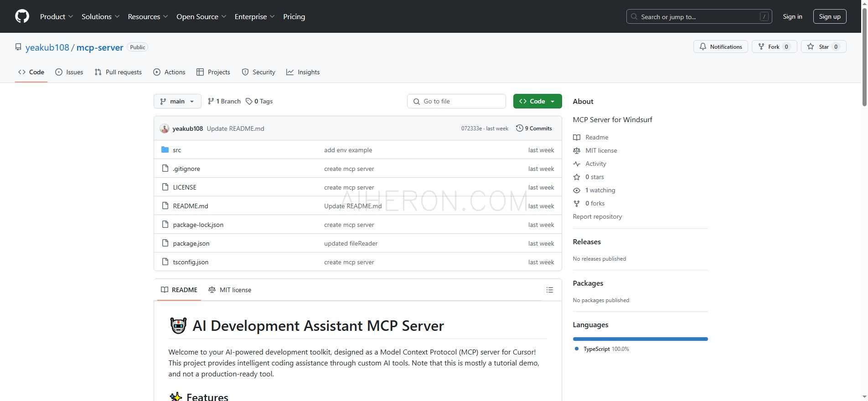Open the 072333e commit hash link
This screenshot has width=868, height=401.
471,129
